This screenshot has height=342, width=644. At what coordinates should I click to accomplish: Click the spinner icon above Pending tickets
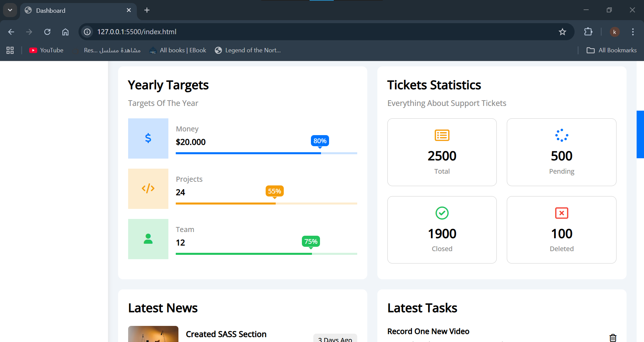[x=561, y=135]
